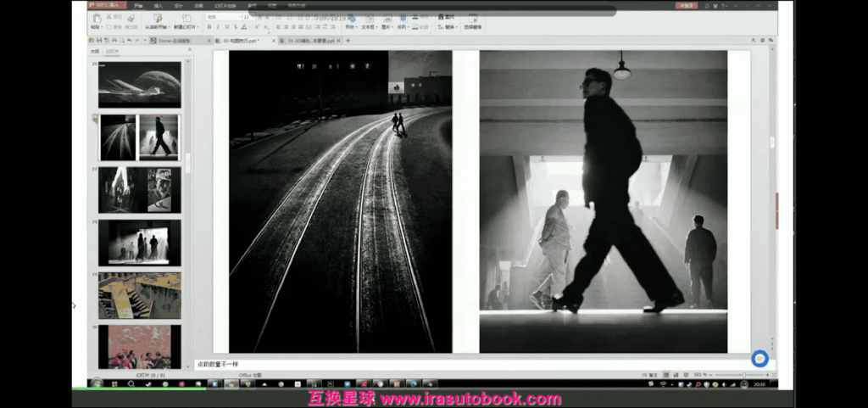Select slide 30 pink thumbnail
This screenshot has height=408, width=868.
click(140, 347)
